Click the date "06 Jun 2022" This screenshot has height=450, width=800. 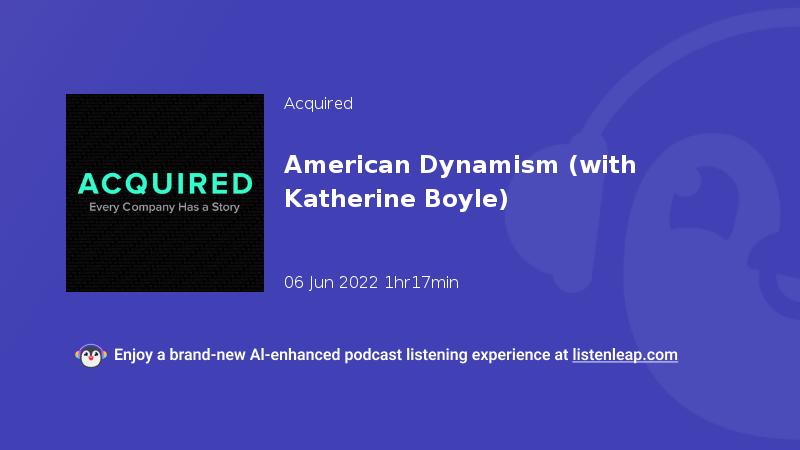[331, 283]
